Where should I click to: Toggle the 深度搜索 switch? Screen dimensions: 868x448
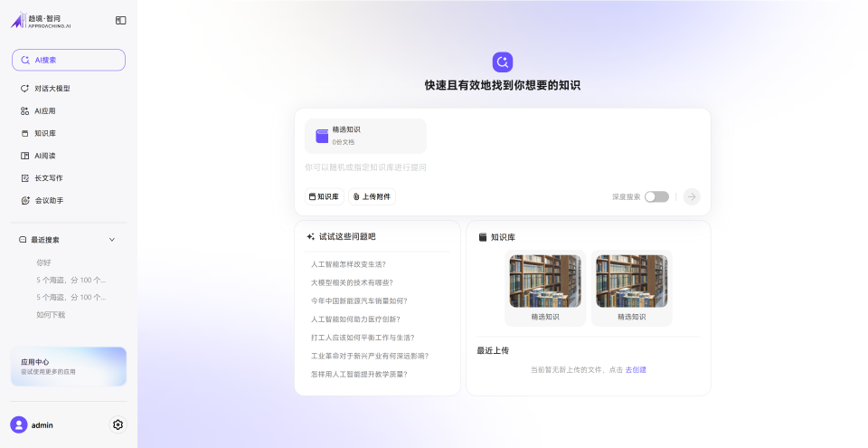(656, 196)
